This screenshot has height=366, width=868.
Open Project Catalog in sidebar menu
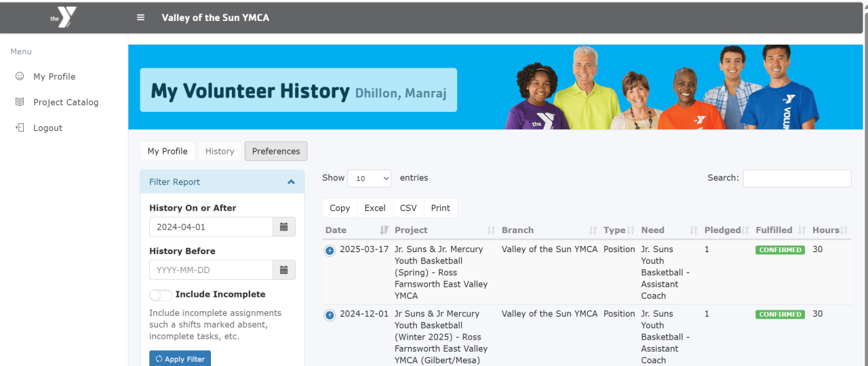66,102
